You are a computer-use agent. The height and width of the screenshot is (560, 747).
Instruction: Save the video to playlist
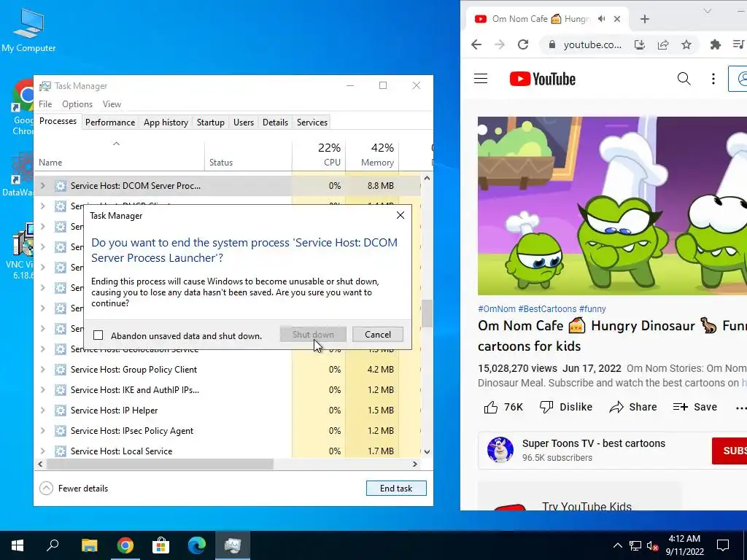click(695, 407)
